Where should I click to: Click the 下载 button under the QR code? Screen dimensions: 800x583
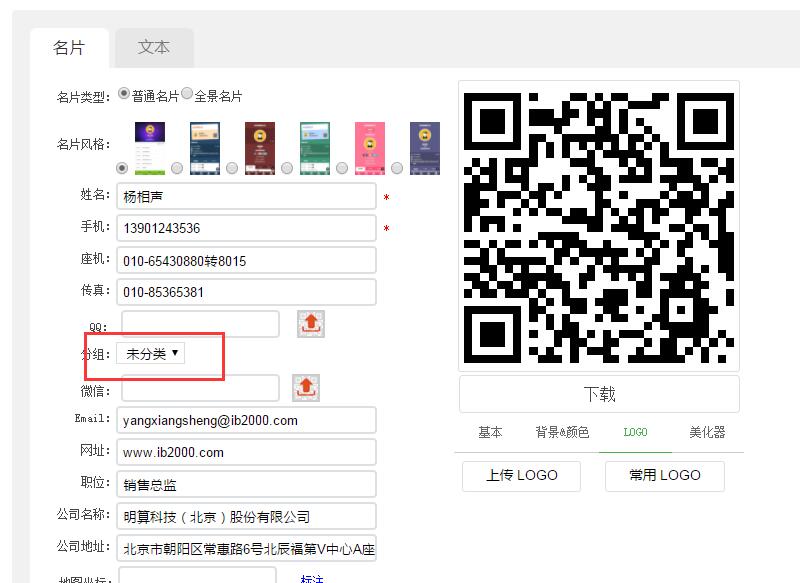(x=599, y=394)
